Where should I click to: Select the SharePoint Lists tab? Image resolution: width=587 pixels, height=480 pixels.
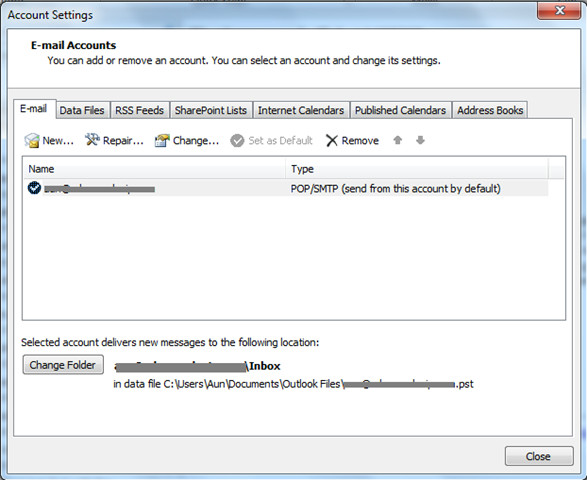click(x=211, y=110)
